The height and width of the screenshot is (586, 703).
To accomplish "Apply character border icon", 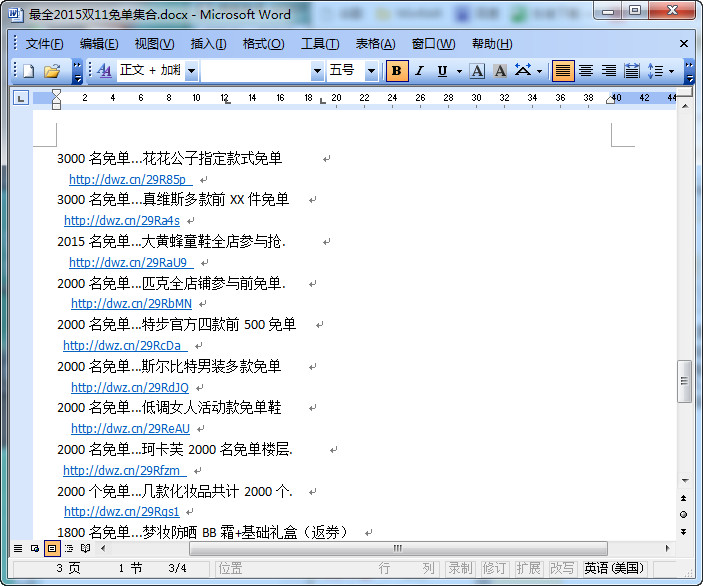I will [477, 71].
